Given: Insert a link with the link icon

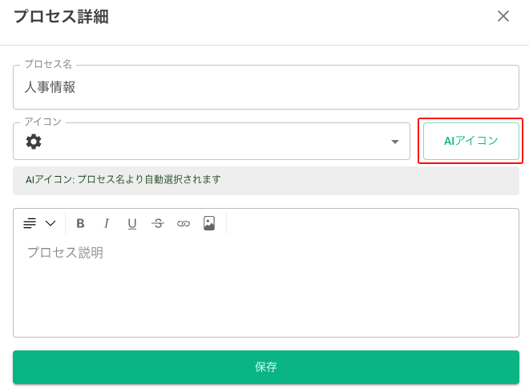Looking at the screenshot, I should (x=184, y=223).
